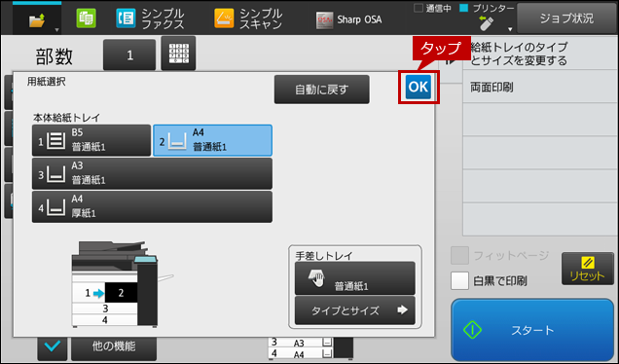
Task: Open the numeric keypad icon
Action: [x=178, y=54]
